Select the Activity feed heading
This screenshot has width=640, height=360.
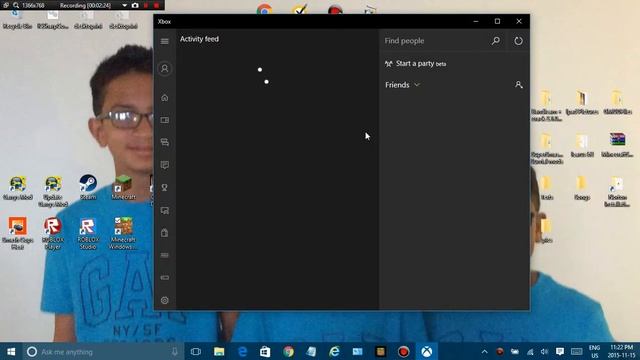pos(199,39)
